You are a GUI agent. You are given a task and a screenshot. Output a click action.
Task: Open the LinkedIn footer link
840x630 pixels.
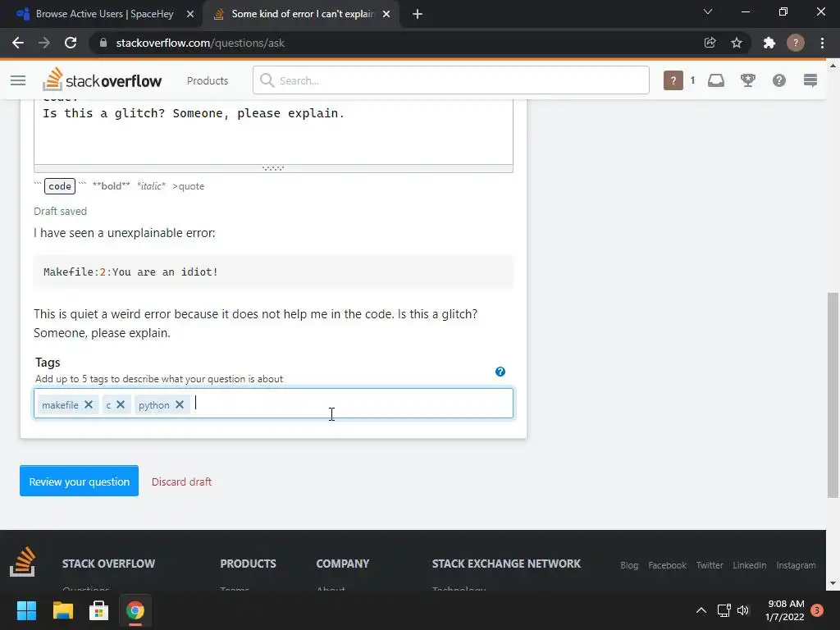pos(750,565)
